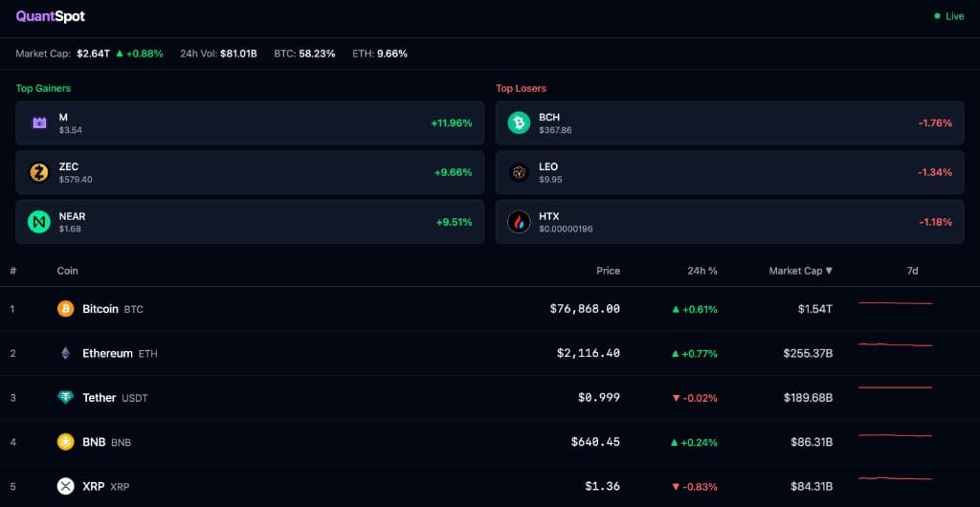Sort table by Price column header
This screenshot has width=980, height=507.
pyautogui.click(x=608, y=271)
